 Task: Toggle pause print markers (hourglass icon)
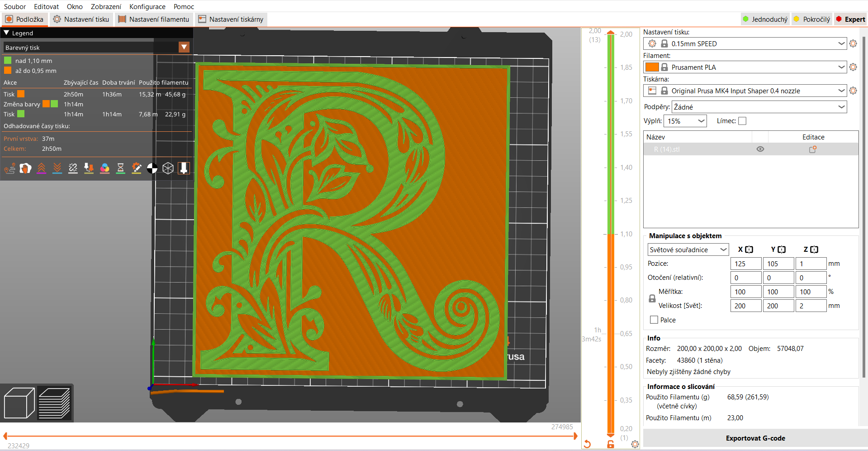(x=120, y=168)
